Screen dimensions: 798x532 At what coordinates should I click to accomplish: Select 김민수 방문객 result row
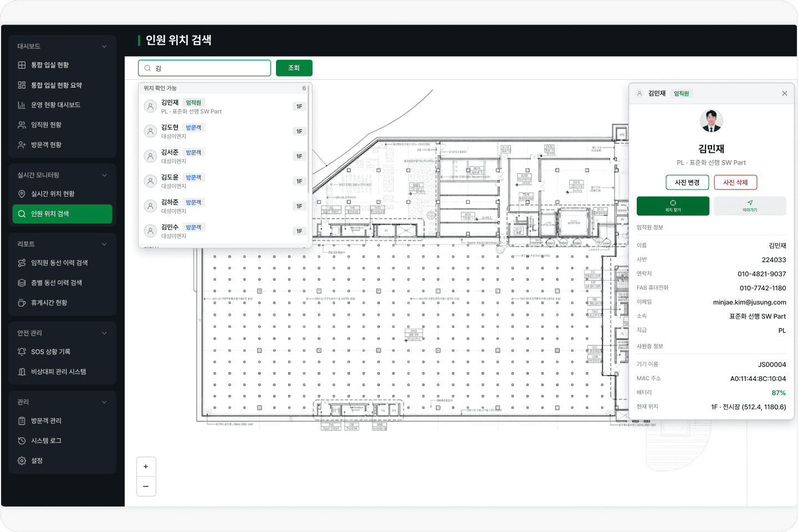point(224,231)
